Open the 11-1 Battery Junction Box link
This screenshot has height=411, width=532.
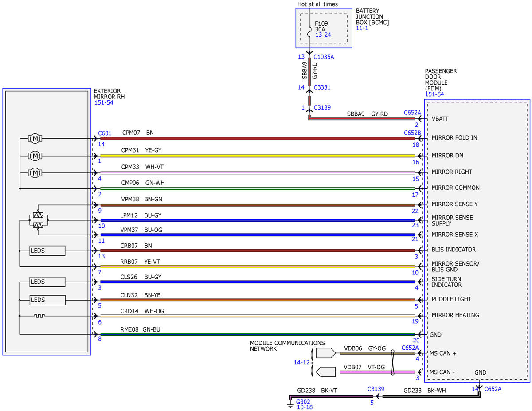pyautogui.click(x=362, y=28)
